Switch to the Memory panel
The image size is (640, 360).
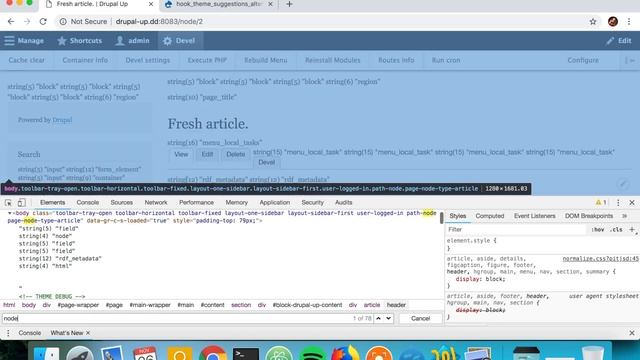[x=237, y=202]
